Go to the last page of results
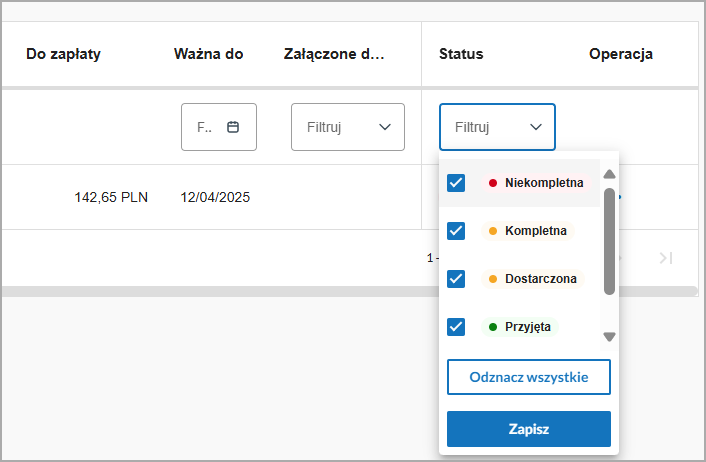This screenshot has height=462, width=706. 666,258
